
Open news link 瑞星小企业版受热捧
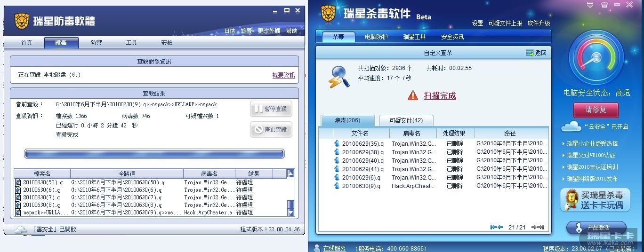pos(592,143)
